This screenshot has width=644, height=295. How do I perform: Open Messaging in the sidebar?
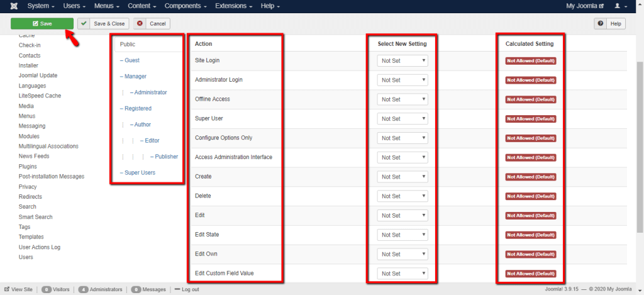point(32,126)
